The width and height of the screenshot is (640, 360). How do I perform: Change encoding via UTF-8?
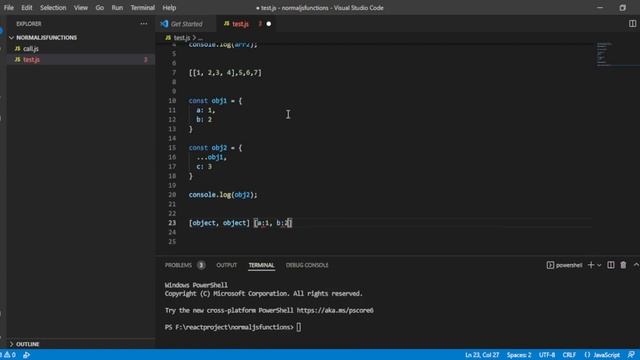547,355
